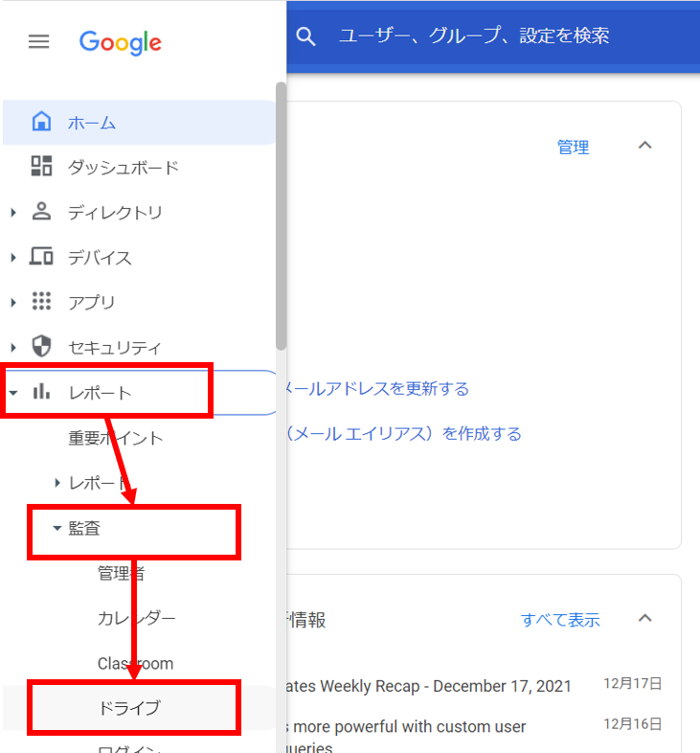Click the apps dot-grid icon

coord(41,301)
